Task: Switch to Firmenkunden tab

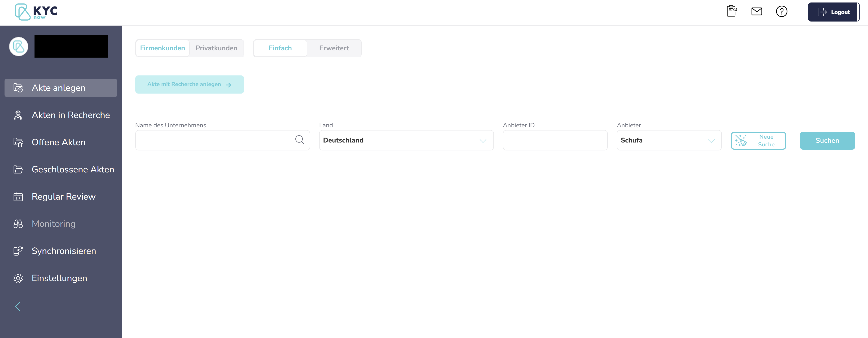Action: coord(163,48)
